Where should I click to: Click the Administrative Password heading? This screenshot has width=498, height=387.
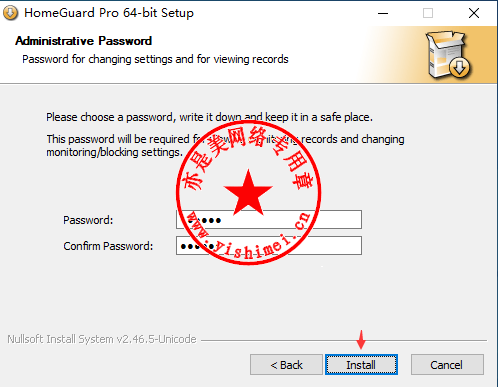point(83,41)
